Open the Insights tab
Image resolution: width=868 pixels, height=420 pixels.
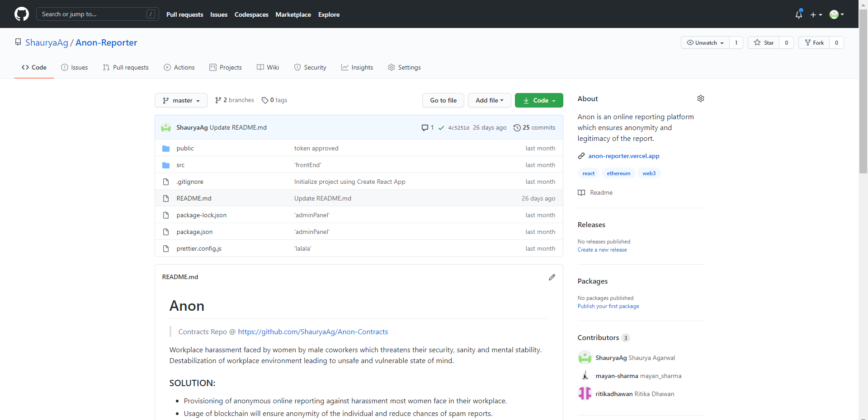(357, 67)
